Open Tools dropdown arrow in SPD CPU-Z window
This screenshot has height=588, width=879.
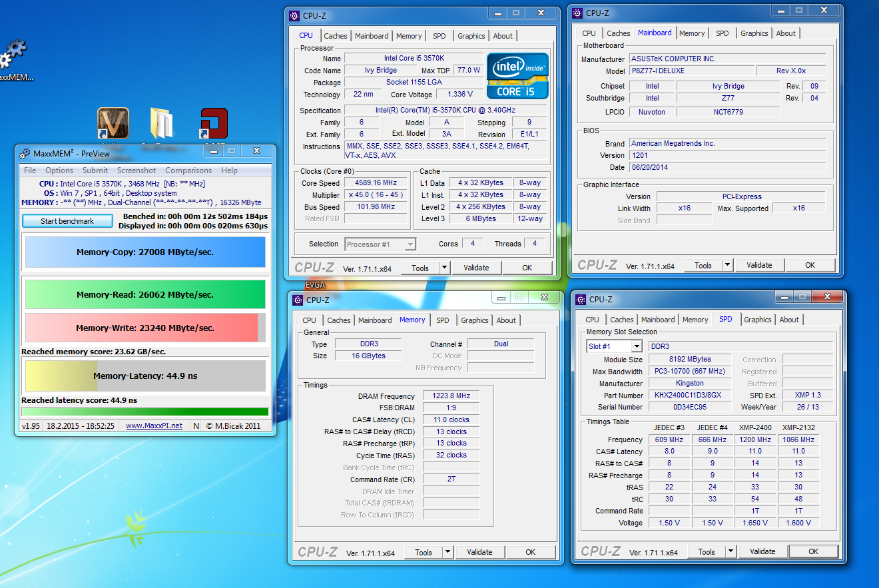tap(731, 551)
